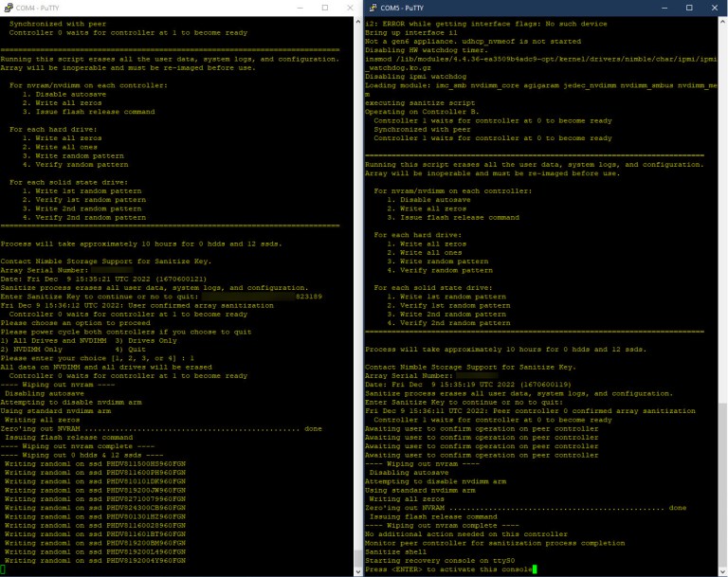Click 'Please enter your choice [1, 2, 3, or 4]' line
This screenshot has height=577, width=728.
pyautogui.click(x=98, y=358)
